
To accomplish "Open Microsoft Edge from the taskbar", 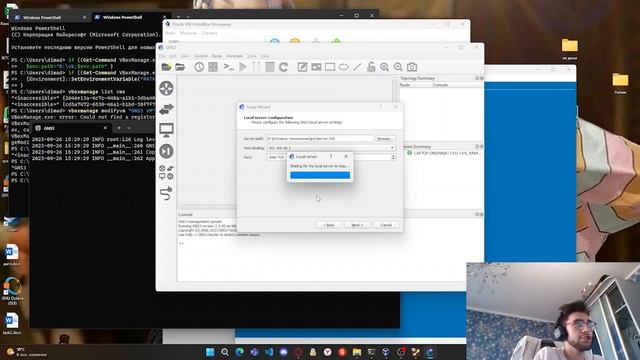I will (x=240, y=352).
